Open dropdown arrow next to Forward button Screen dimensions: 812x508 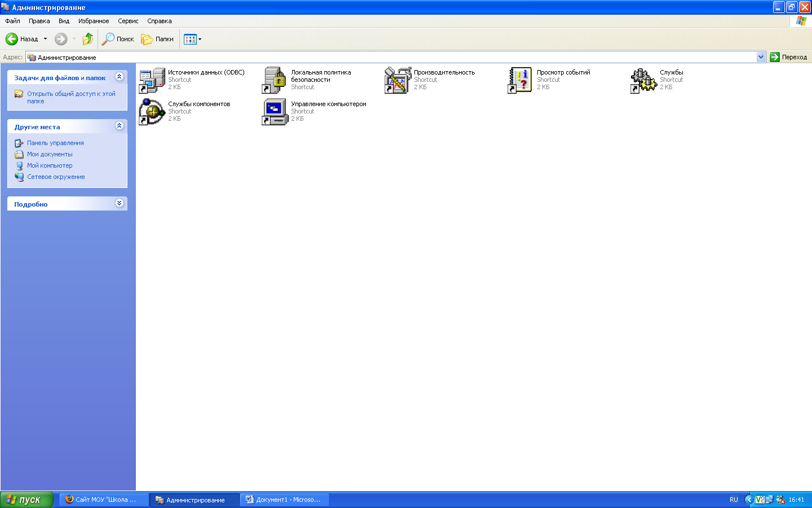74,39
